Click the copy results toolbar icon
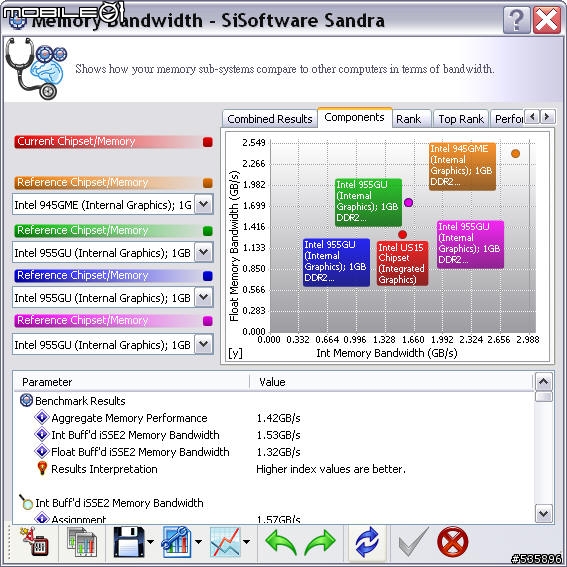The image size is (567, 567). 82,541
